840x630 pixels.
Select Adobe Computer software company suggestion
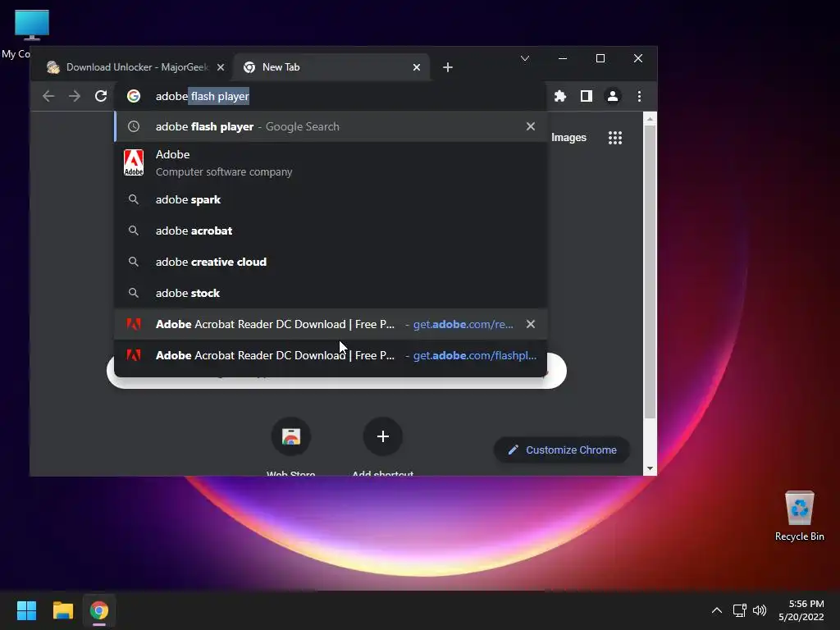(x=331, y=163)
